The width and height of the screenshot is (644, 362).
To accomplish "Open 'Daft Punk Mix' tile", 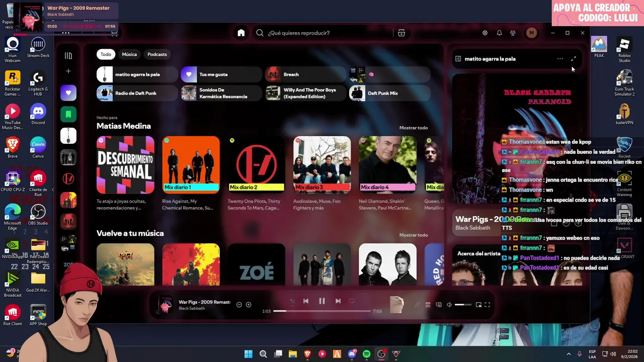I will point(390,93).
